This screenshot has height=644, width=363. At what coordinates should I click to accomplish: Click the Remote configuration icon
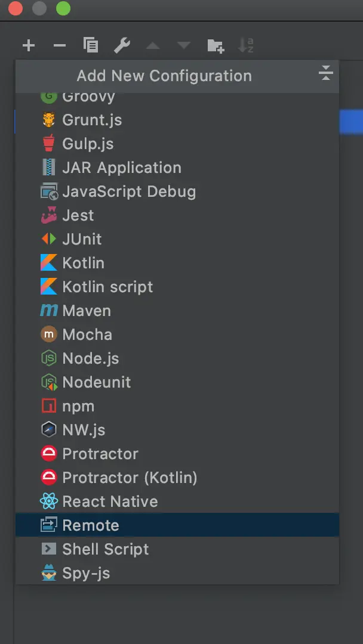click(49, 525)
